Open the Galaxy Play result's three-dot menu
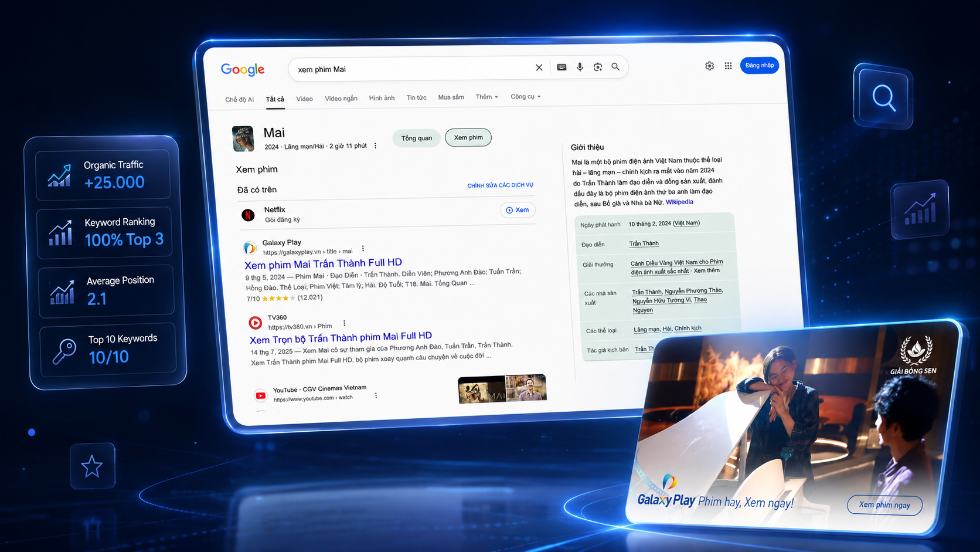The width and height of the screenshot is (980, 552). pos(363,248)
